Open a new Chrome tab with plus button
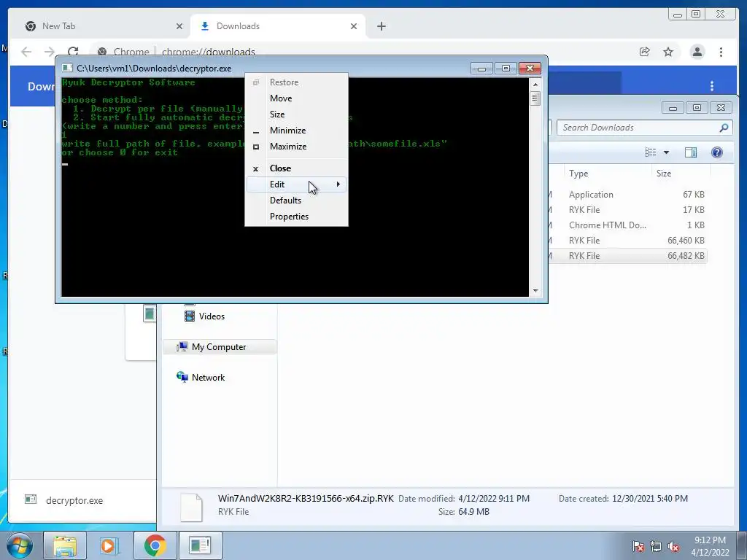The height and width of the screenshot is (560, 747). pyautogui.click(x=381, y=26)
